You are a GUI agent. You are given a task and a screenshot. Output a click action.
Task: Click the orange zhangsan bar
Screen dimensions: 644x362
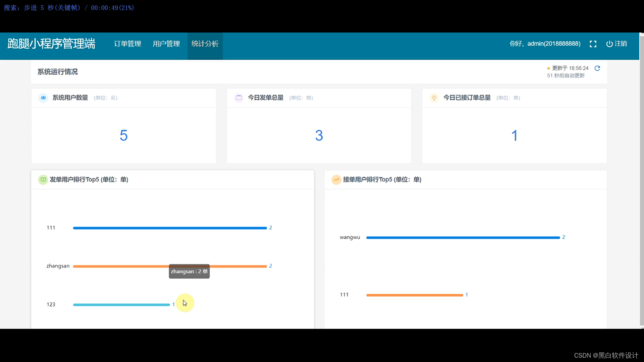(x=170, y=266)
